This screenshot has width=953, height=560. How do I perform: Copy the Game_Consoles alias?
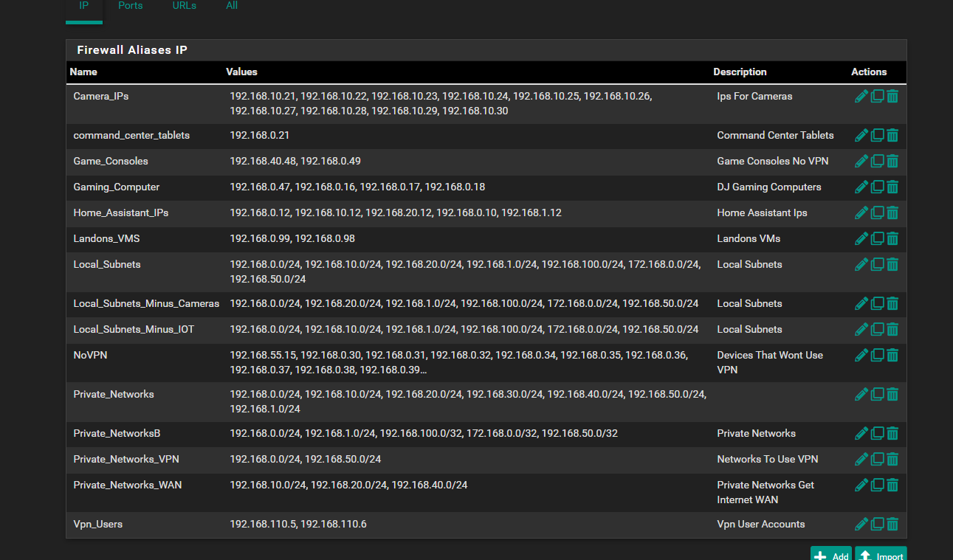(877, 161)
